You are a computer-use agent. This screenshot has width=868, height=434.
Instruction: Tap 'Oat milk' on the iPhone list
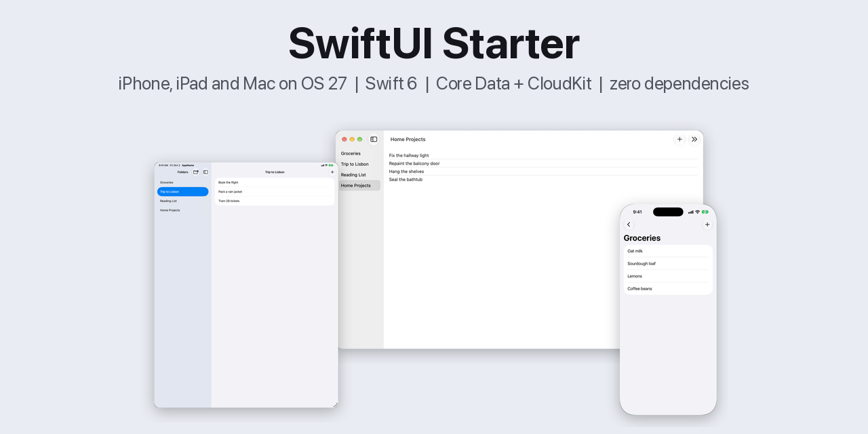coord(668,251)
